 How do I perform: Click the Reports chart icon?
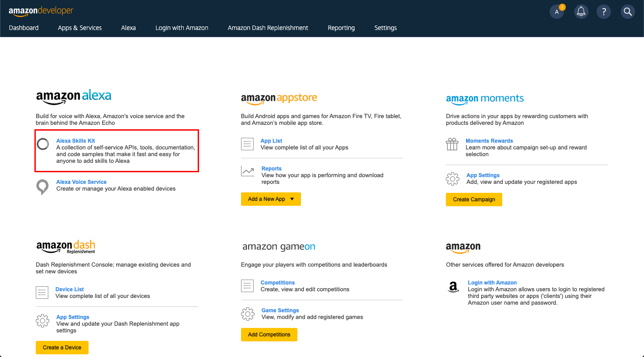point(247,171)
